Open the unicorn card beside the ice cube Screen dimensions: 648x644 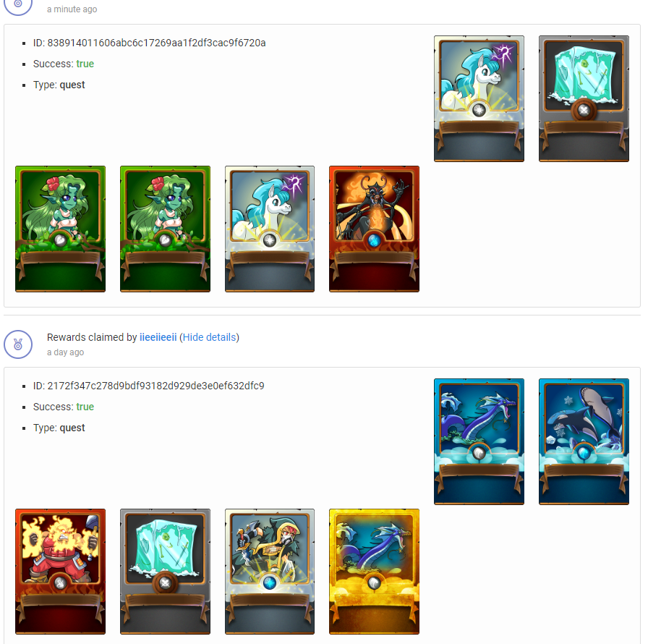point(479,98)
